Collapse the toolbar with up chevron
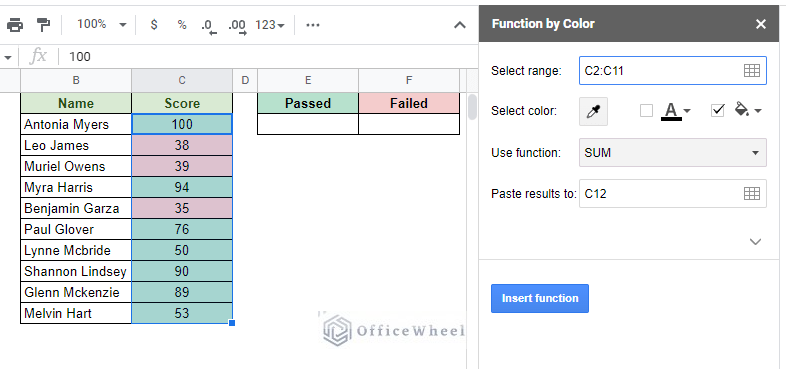 (x=460, y=25)
